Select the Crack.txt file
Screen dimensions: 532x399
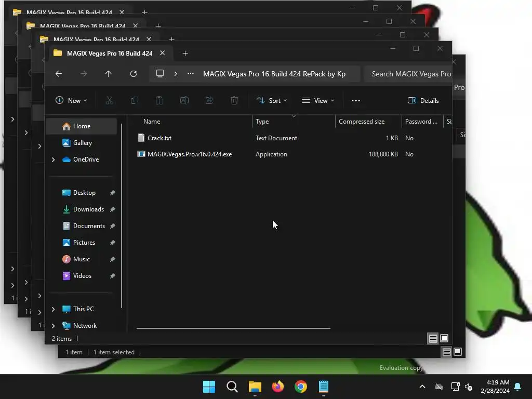[x=159, y=138]
